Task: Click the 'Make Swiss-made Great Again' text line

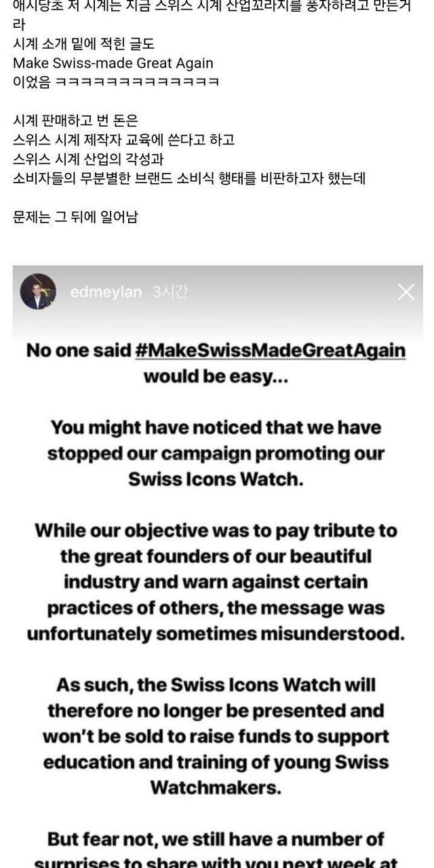Action: (113, 63)
